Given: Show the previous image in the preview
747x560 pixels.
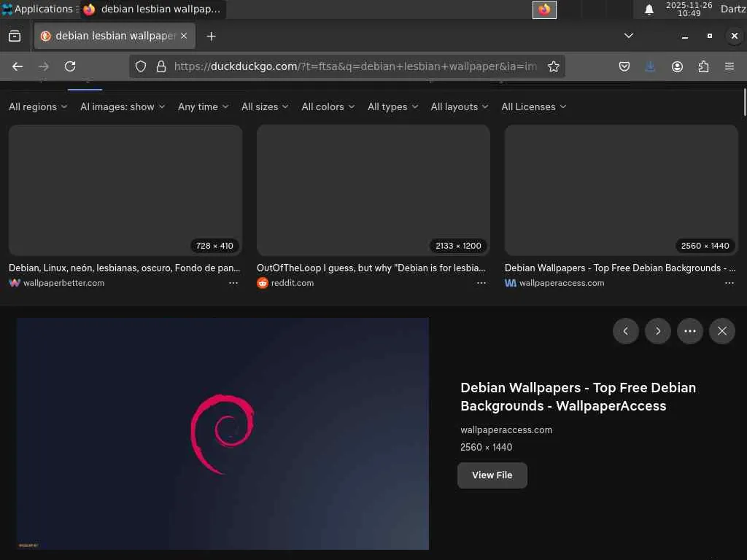Looking at the screenshot, I should [x=625, y=331].
